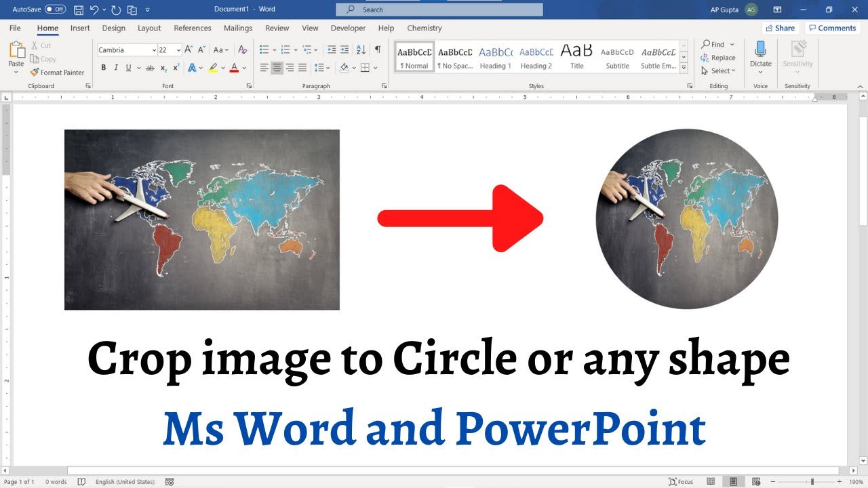Click the Share button
Viewport: 868px width, 488px height.
[780, 28]
